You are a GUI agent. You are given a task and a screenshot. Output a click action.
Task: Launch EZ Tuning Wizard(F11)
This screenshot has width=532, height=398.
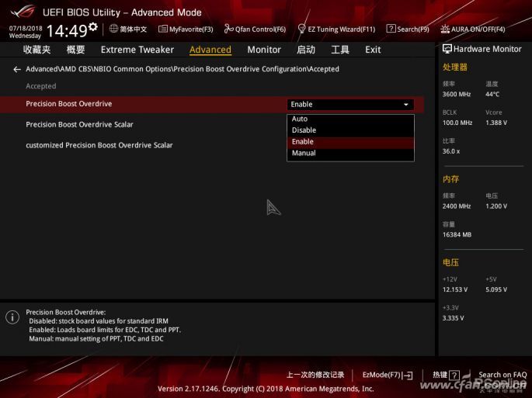pyautogui.click(x=336, y=29)
